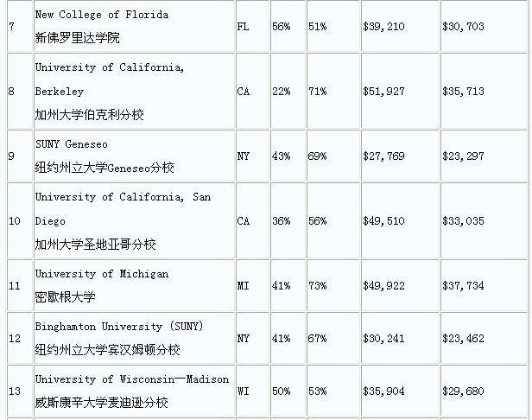Click the FL state cell
The width and height of the screenshot is (532, 420).
tap(244, 27)
